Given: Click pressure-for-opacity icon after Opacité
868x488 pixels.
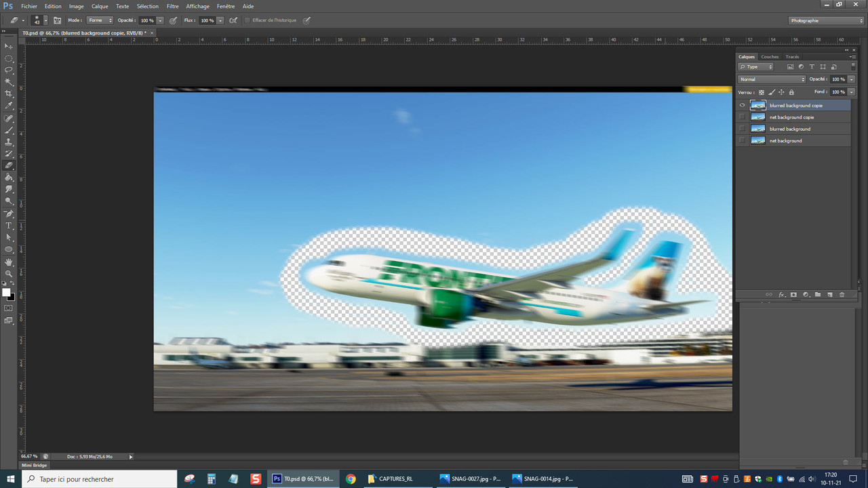Looking at the screenshot, I should [x=174, y=20].
